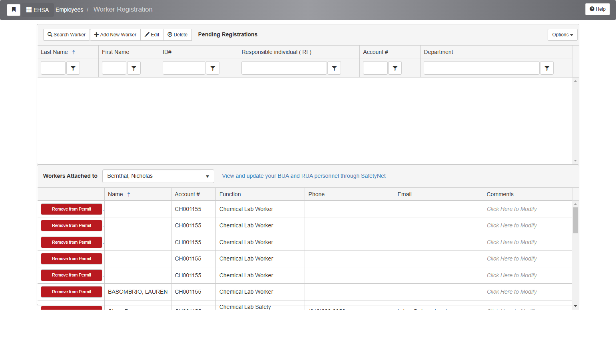
Task: Expand the Options dropdown
Action: click(x=562, y=35)
